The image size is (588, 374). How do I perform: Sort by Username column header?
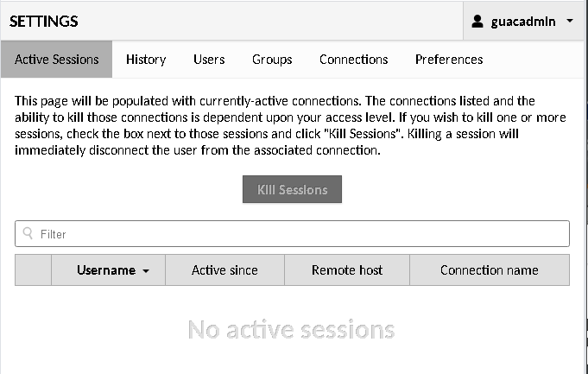(x=109, y=270)
